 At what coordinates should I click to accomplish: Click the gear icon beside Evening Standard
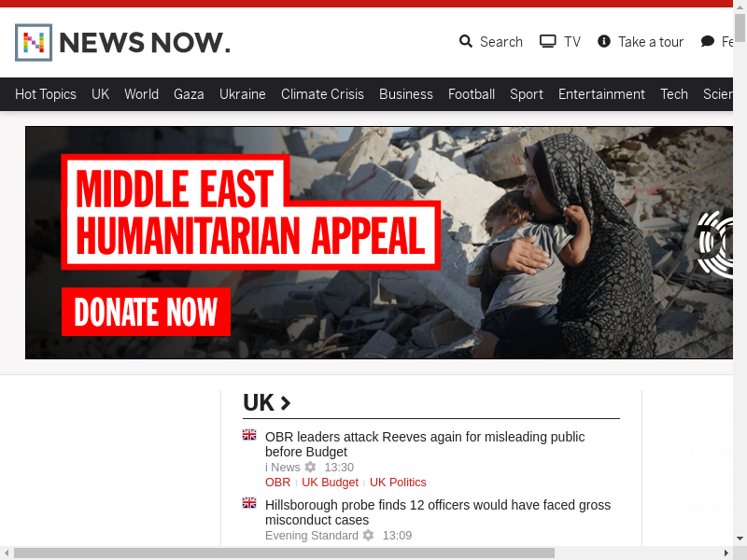pos(368,535)
